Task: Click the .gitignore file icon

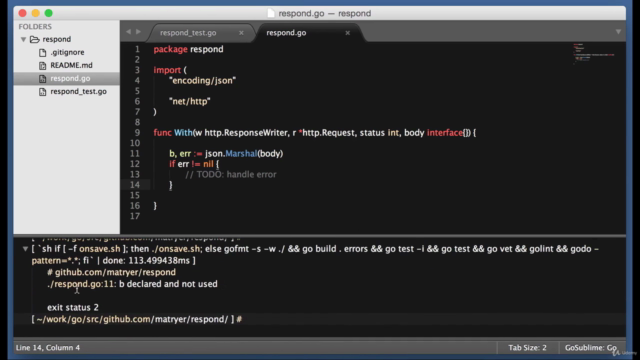Action: [x=42, y=53]
